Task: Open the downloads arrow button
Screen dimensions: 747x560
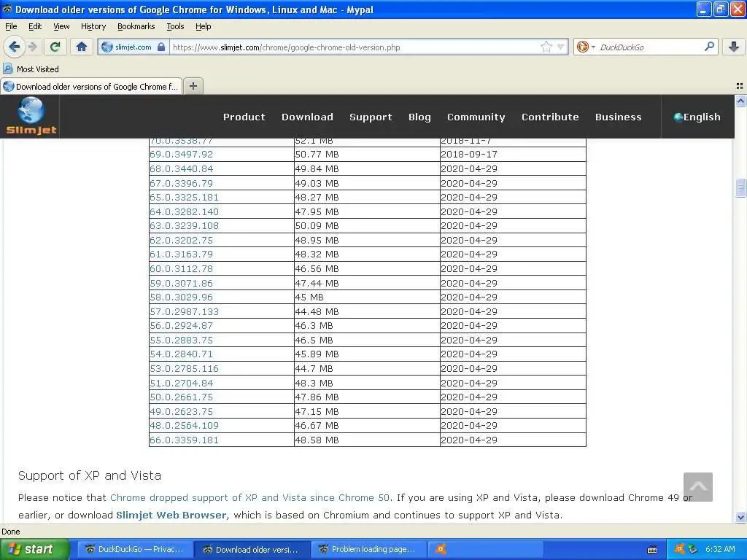Action: [734, 47]
